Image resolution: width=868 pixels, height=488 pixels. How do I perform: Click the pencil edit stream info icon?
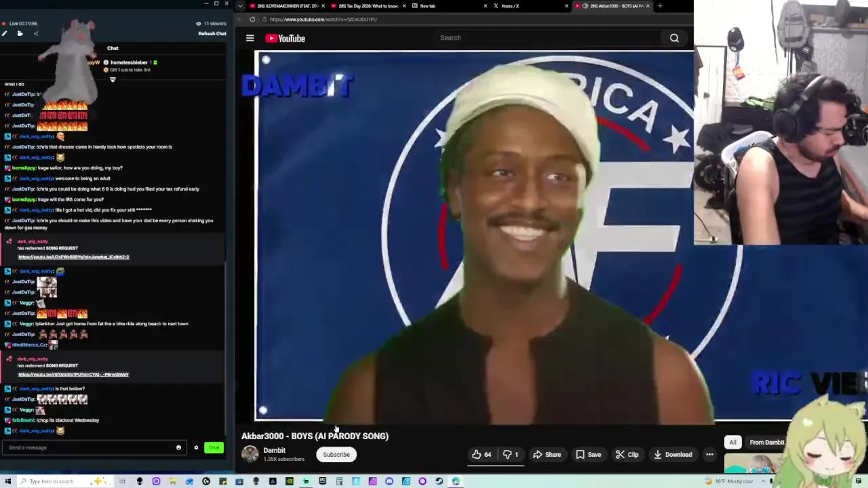tap(4, 33)
